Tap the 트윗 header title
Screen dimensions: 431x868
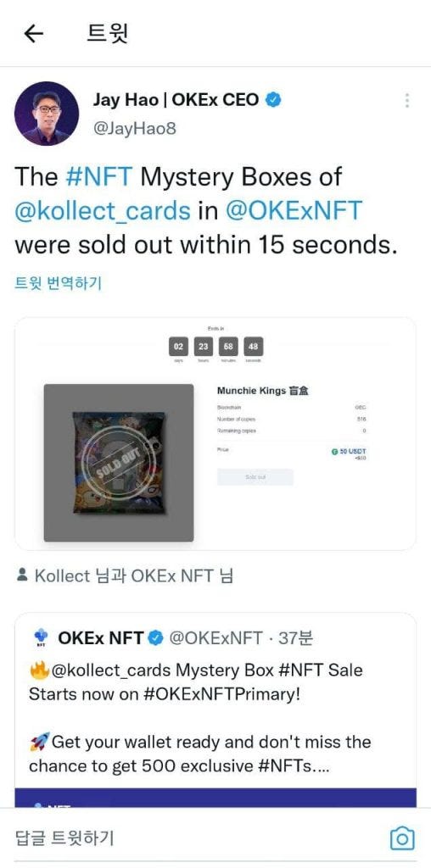(108, 34)
